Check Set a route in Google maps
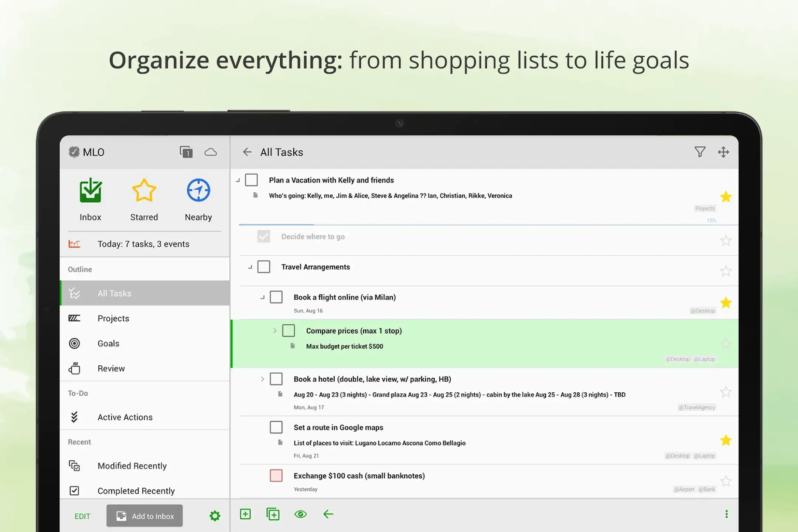 [x=276, y=427]
